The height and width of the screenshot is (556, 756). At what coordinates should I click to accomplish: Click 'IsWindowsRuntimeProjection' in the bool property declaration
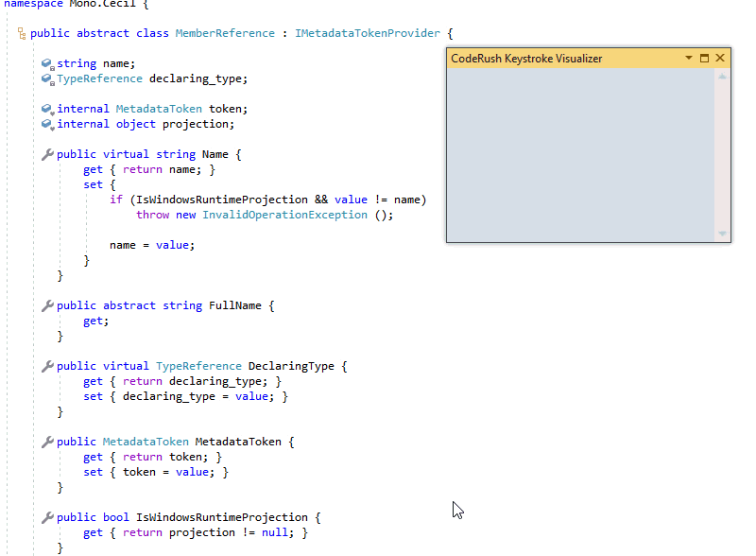point(222,517)
